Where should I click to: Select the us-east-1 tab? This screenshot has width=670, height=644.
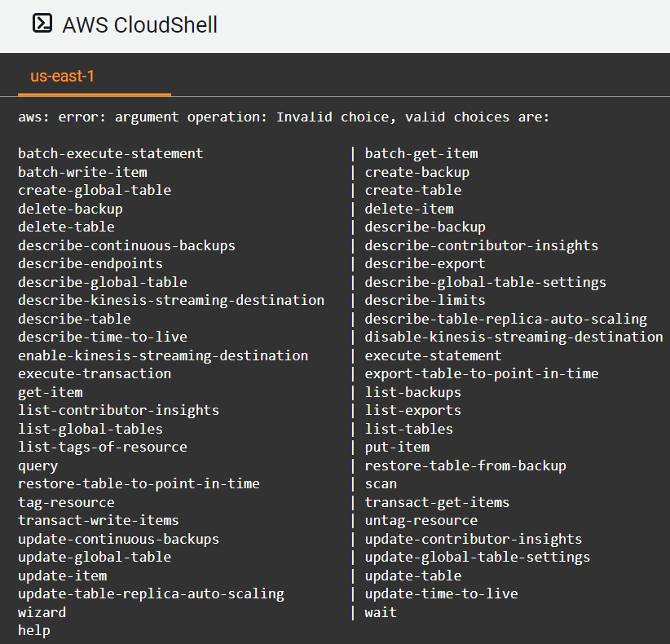coord(62,76)
